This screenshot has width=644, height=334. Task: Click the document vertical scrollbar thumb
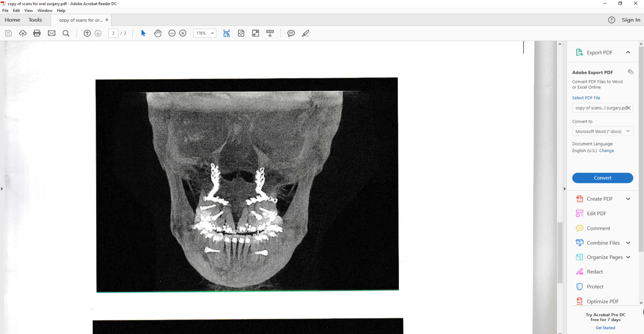click(x=559, y=252)
